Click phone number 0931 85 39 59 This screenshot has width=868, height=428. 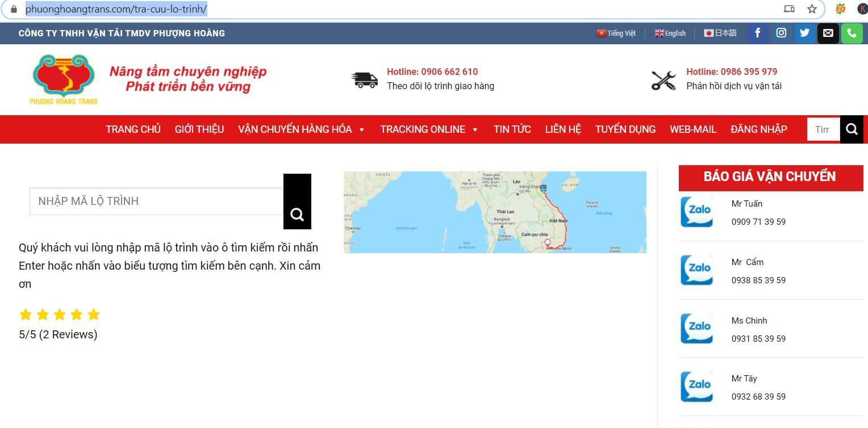click(758, 339)
